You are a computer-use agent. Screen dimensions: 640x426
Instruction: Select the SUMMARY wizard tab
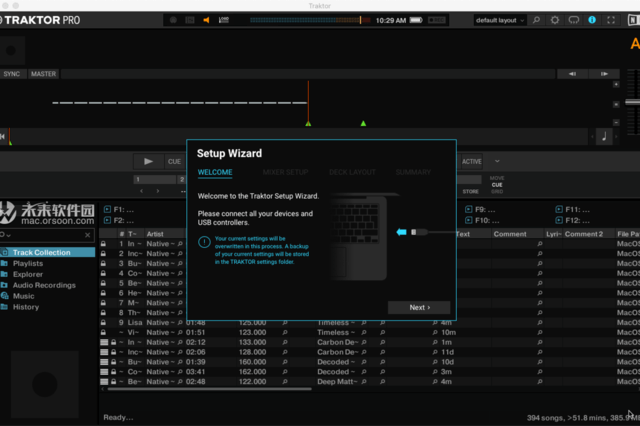(413, 172)
